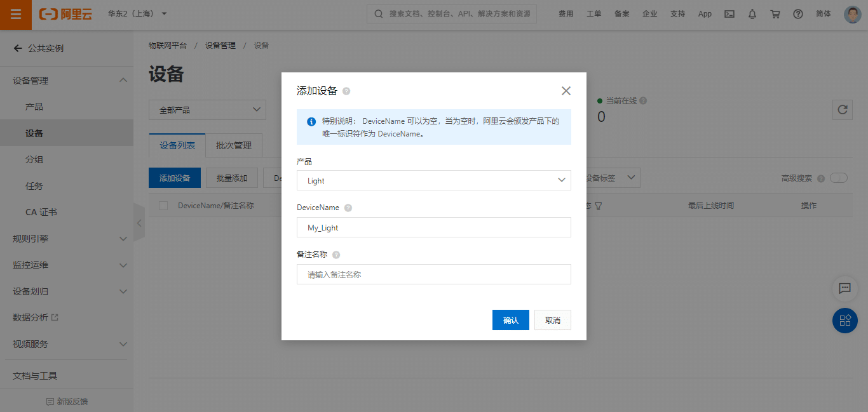Open the feedback chat bubble icon
Image resolution: width=868 pixels, height=412 pixels.
[x=844, y=289]
